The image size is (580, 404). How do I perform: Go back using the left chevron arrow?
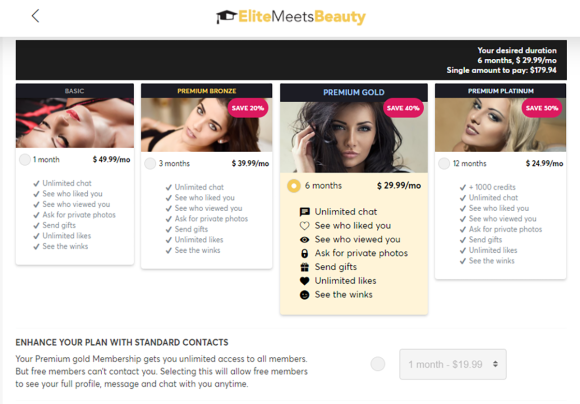35,16
